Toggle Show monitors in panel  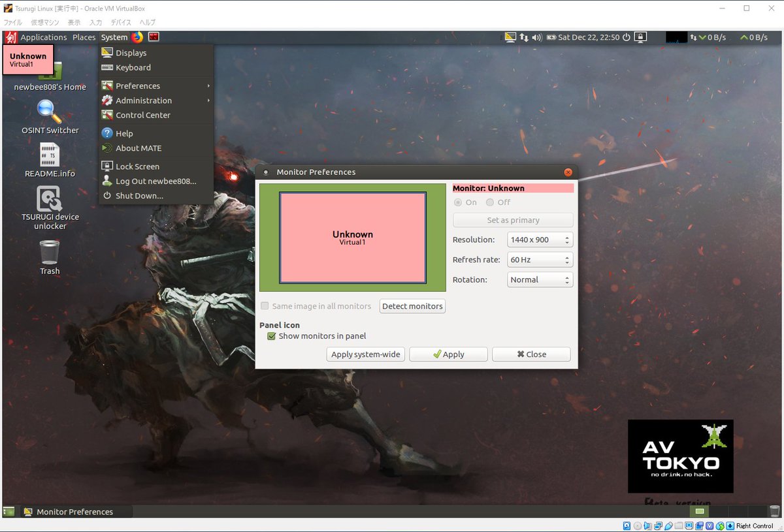(271, 336)
